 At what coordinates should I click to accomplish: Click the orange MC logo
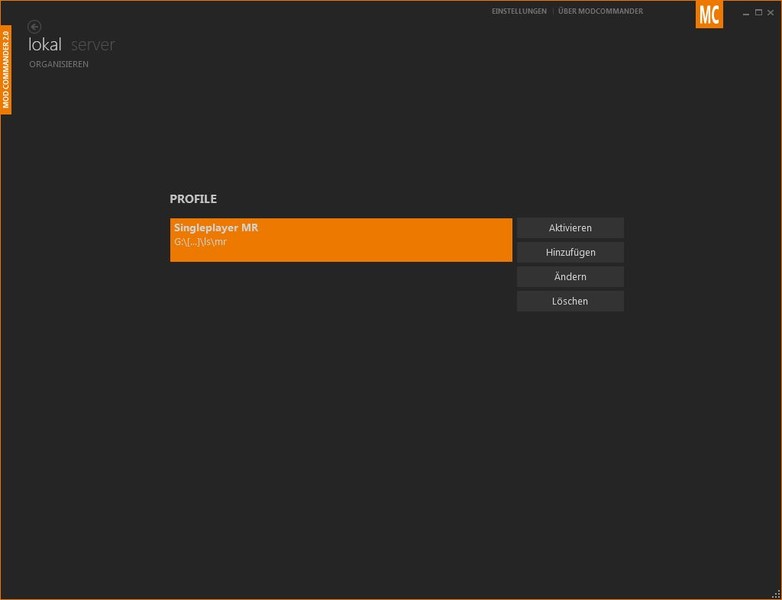pyautogui.click(x=709, y=15)
